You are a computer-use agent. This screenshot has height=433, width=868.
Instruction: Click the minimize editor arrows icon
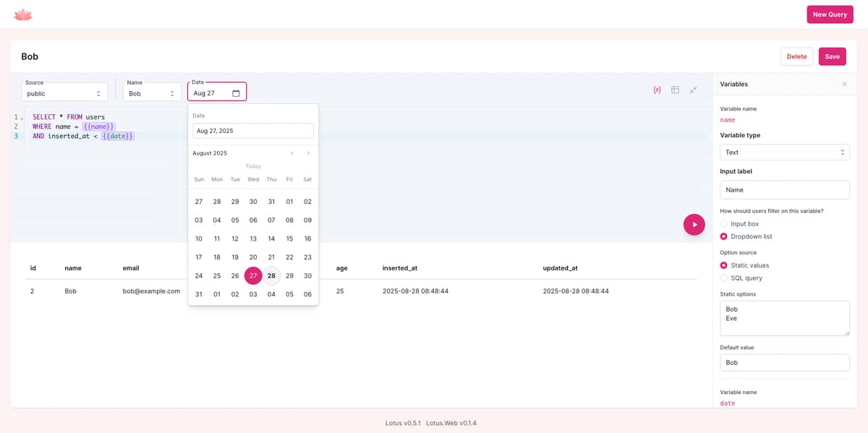pos(693,90)
